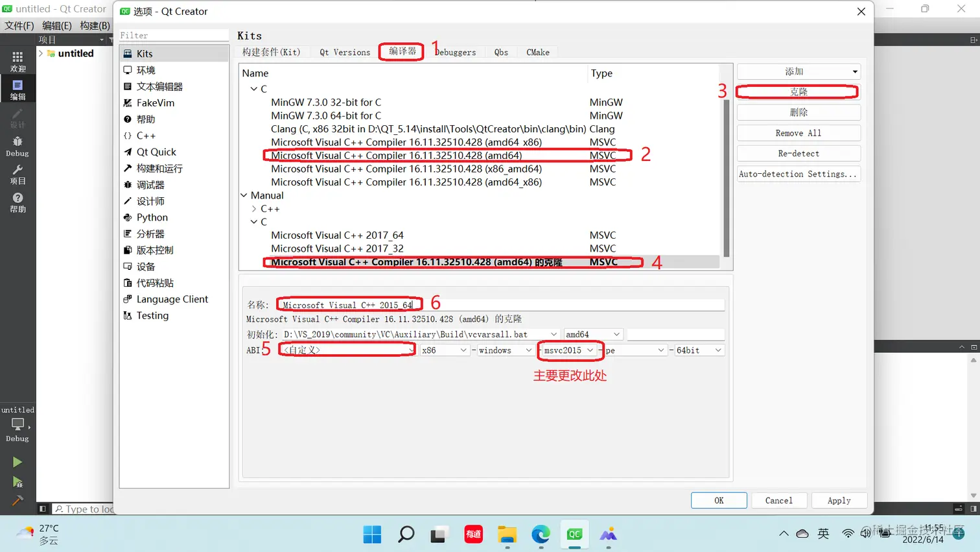Click the 克隆 button
980x552 pixels.
click(799, 92)
